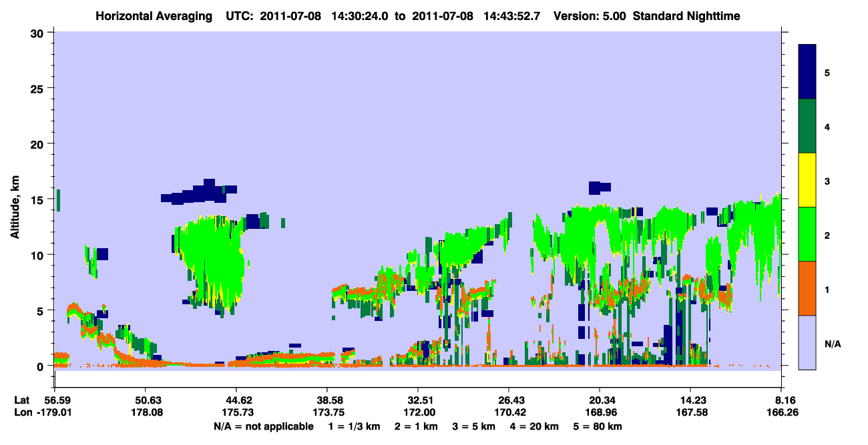Click the longitude value 178.08
868x445 pixels.
pyautogui.click(x=146, y=413)
